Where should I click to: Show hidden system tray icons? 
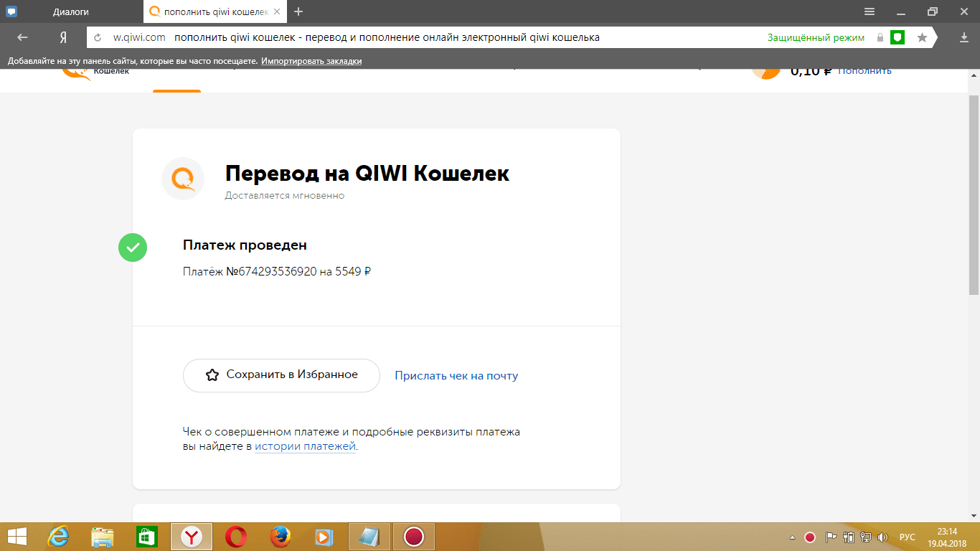click(792, 537)
